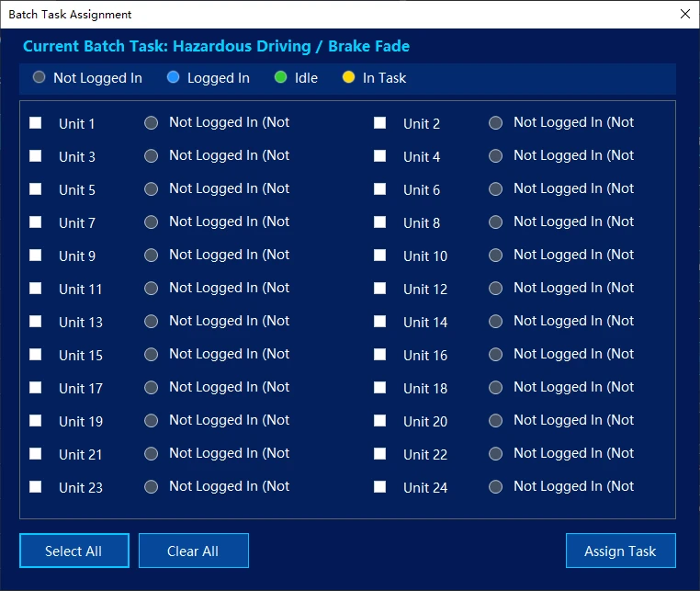The width and height of the screenshot is (700, 591).
Task: Tick the Unit 13 checkbox
Action: pos(35,321)
